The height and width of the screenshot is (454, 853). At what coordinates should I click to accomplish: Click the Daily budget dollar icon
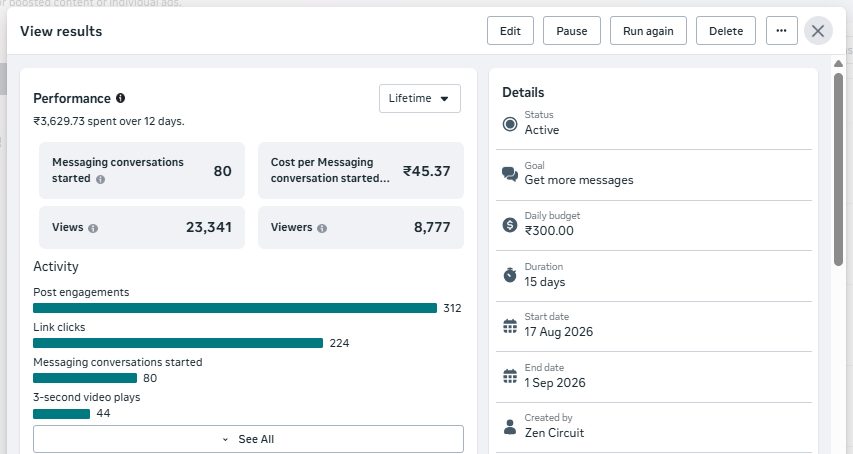click(x=510, y=225)
